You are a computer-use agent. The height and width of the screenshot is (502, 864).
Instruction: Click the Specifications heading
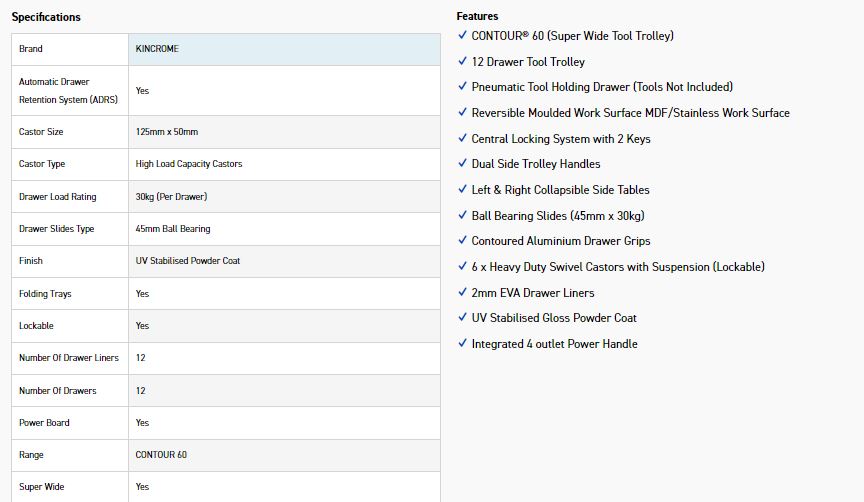tap(46, 17)
